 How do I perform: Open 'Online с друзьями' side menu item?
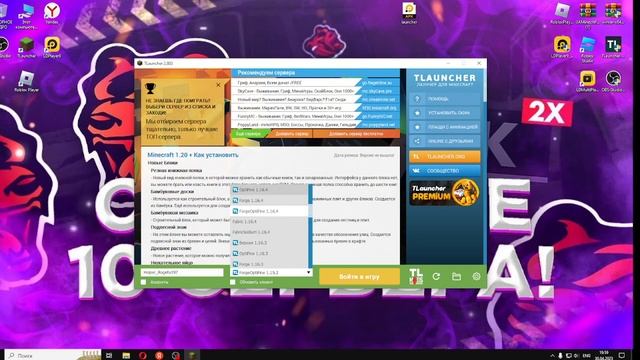pos(444,141)
